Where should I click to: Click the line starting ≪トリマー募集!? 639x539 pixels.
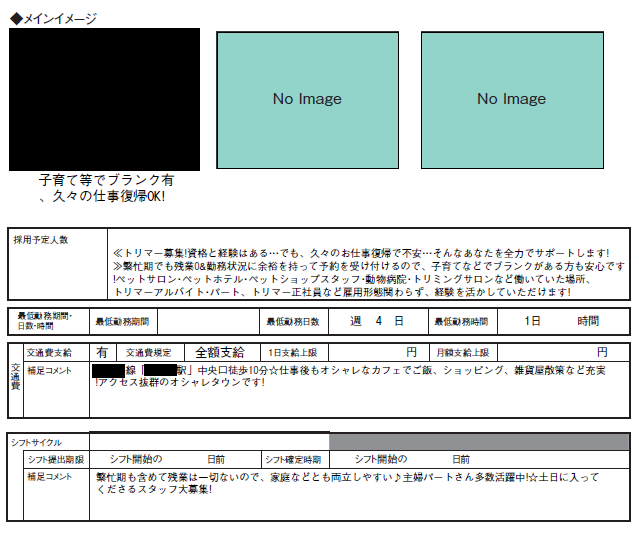pos(361,253)
